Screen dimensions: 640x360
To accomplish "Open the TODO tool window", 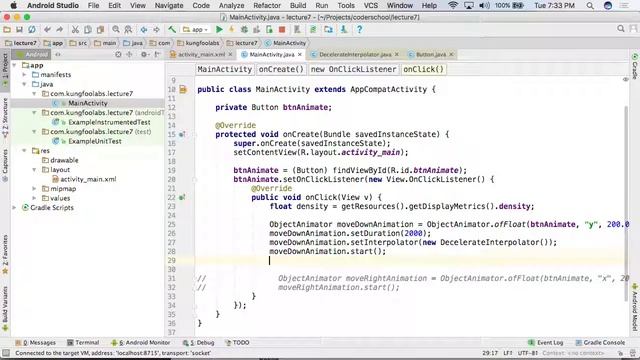I will [x=237, y=342].
